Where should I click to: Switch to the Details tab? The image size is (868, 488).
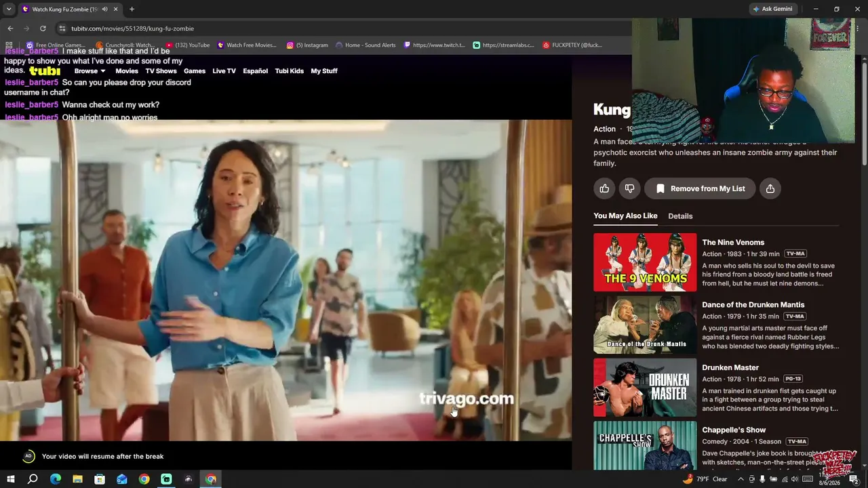tap(680, 216)
